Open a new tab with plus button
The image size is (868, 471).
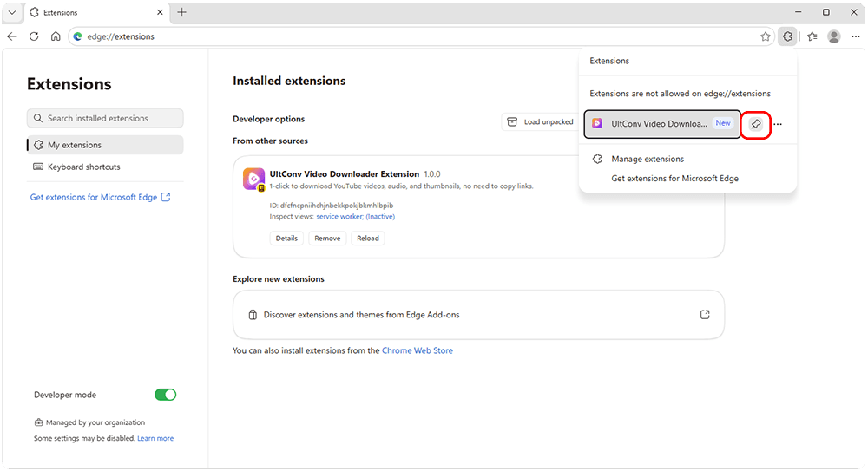click(181, 12)
